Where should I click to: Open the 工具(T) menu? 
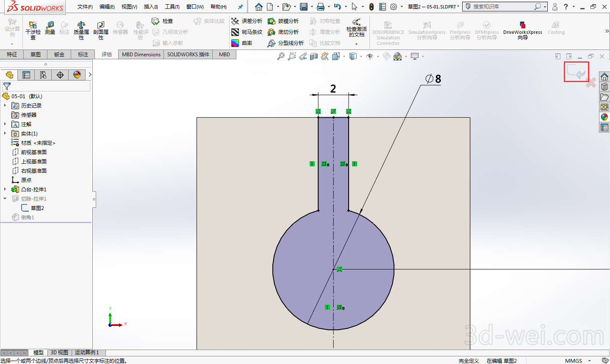coord(172,7)
